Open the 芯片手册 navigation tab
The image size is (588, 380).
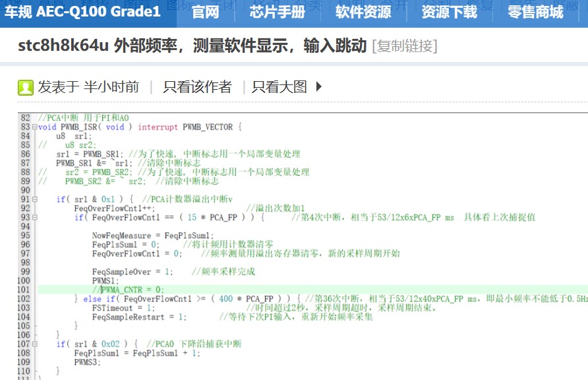coord(277,12)
